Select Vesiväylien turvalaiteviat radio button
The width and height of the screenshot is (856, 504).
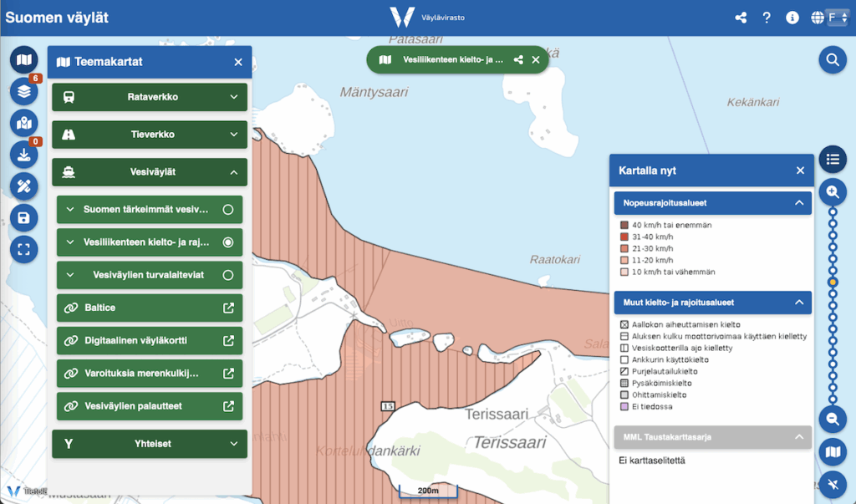[227, 275]
